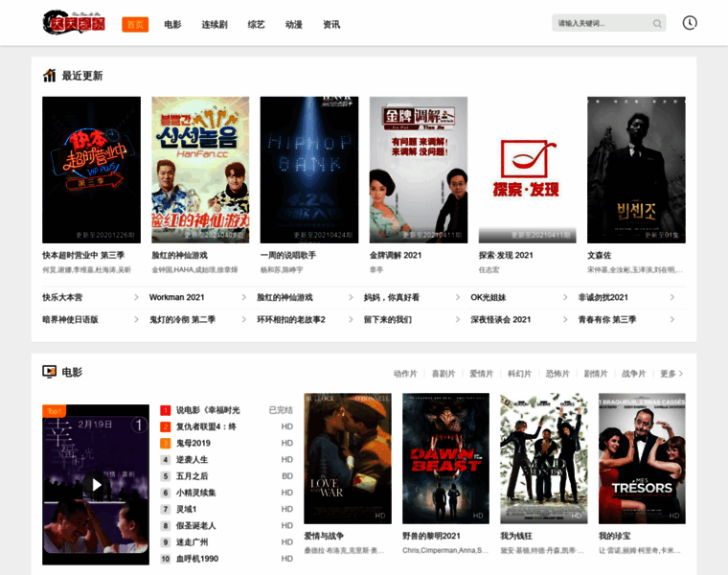Click the 电影 section monitor icon
The height and width of the screenshot is (575, 728).
click(x=49, y=372)
